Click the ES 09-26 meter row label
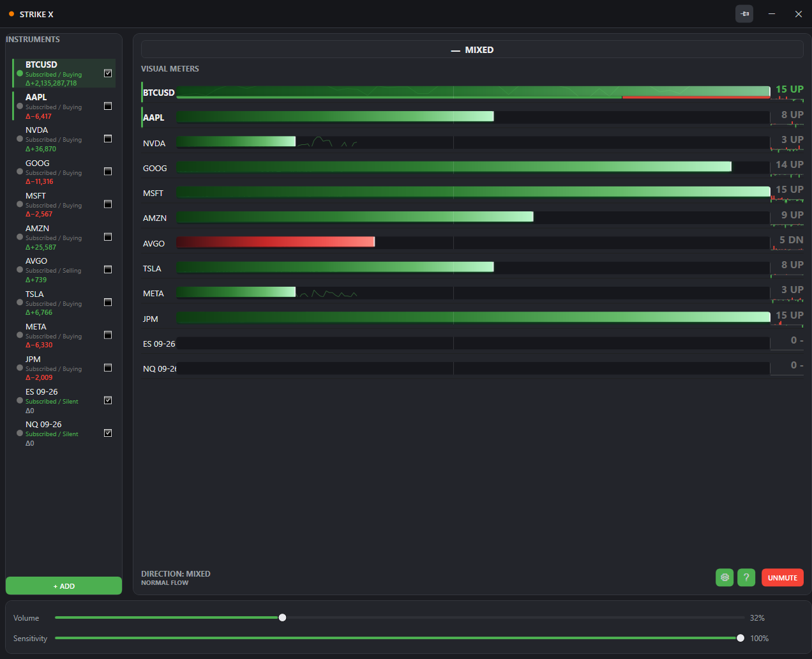The image size is (812, 659). 159,344
